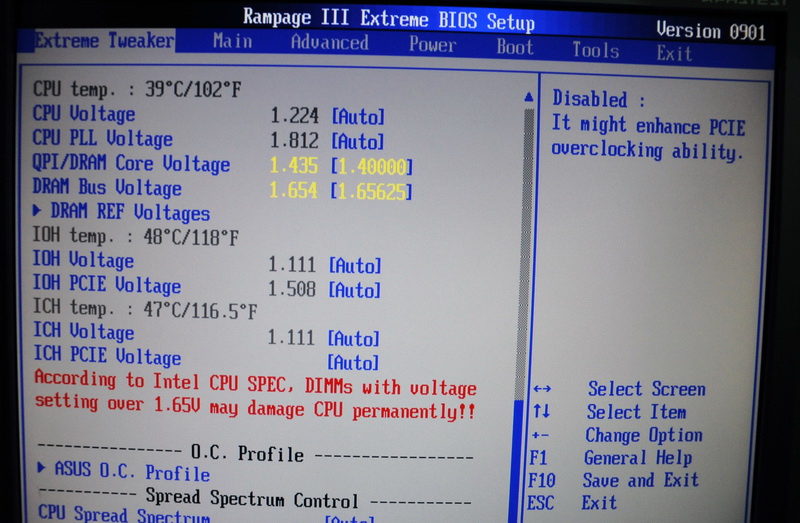This screenshot has height=523, width=800.
Task: Select CPU PLL Voltage [Auto] value
Action: click(357, 142)
